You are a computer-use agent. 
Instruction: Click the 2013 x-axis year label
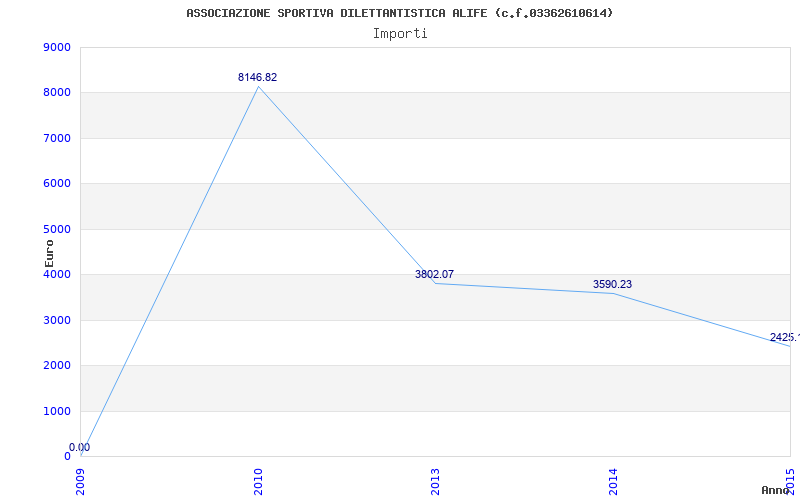436,481
